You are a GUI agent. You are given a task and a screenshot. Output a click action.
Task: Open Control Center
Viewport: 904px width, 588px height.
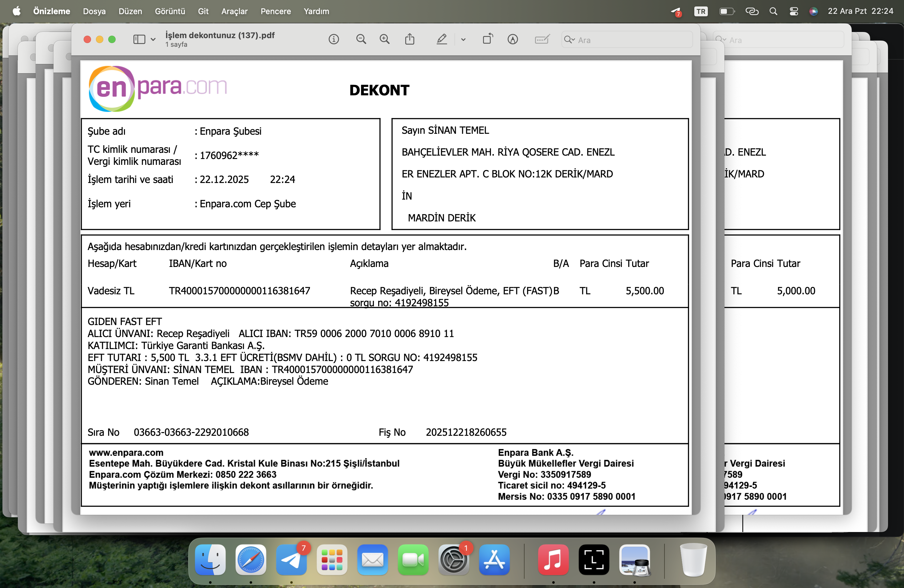tap(794, 11)
